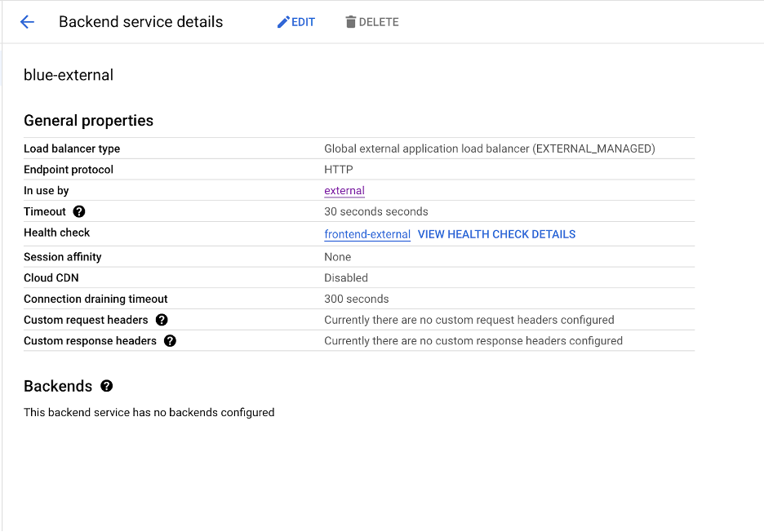Click the Cloud CDN "Disabled" value
Viewport: 764px width, 532px height.
coord(346,277)
